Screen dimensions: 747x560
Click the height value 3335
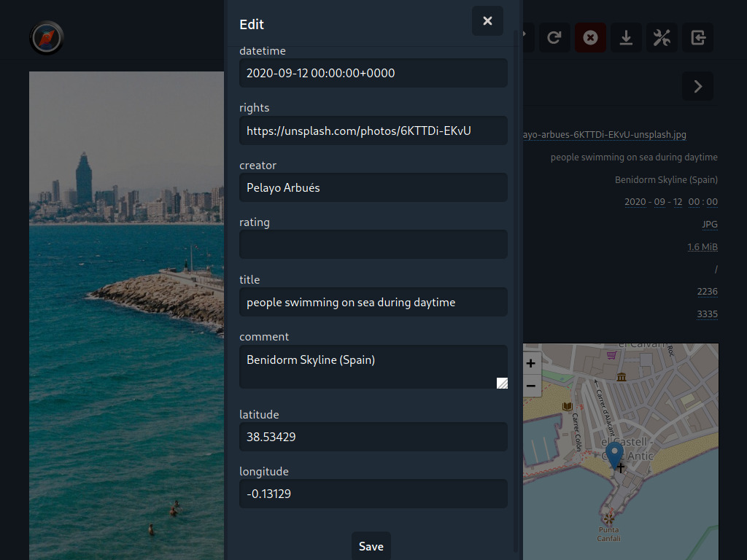(x=707, y=314)
